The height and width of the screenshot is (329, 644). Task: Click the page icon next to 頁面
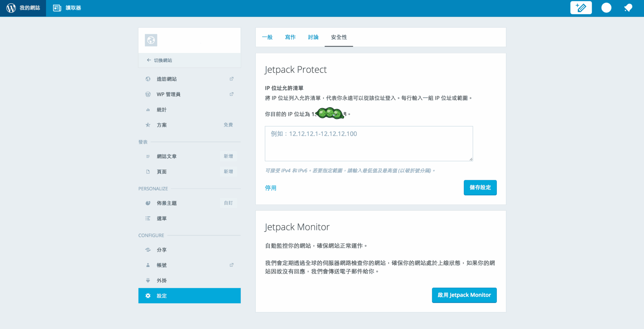(148, 172)
